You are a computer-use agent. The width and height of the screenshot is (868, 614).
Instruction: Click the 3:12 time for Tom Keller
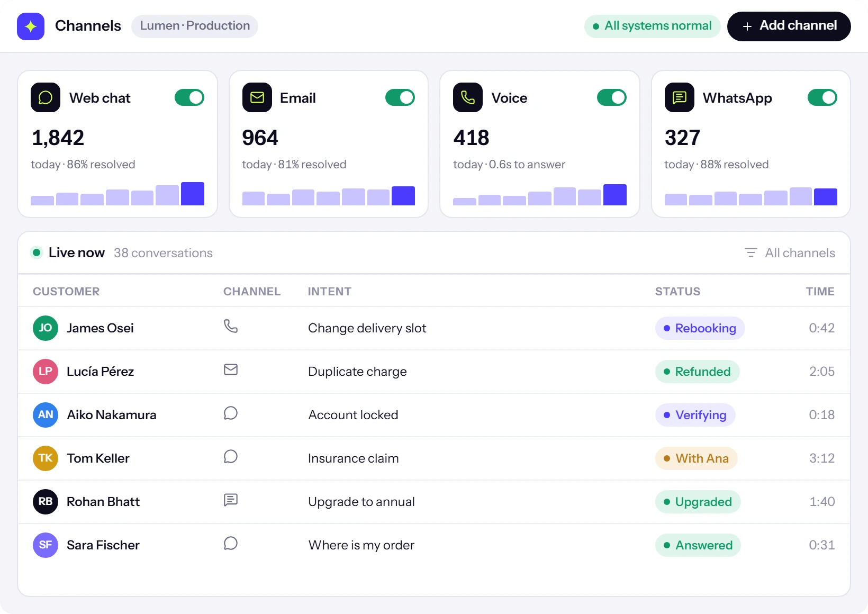822,458
